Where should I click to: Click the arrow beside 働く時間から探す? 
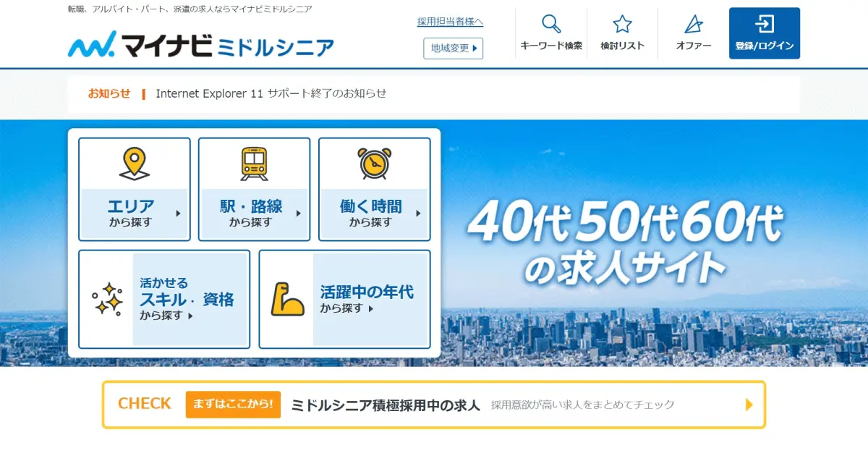418,214
